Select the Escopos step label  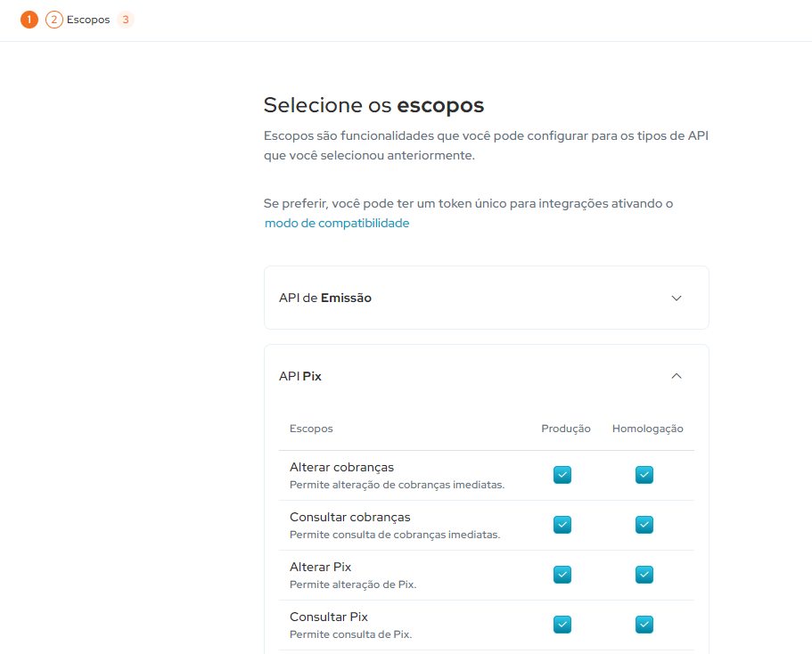88,20
